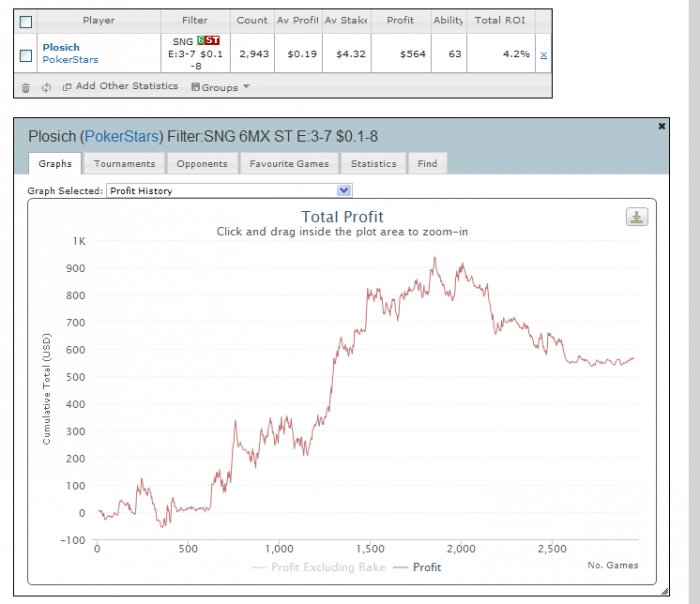The height and width of the screenshot is (604, 700).
Task: Click the panel resize grip in the corner
Action: point(665,592)
